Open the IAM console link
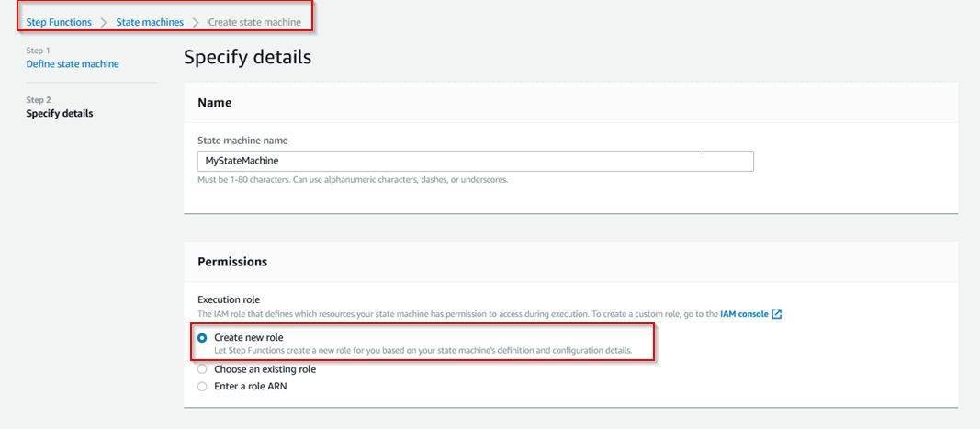The image size is (980, 429). (x=744, y=314)
